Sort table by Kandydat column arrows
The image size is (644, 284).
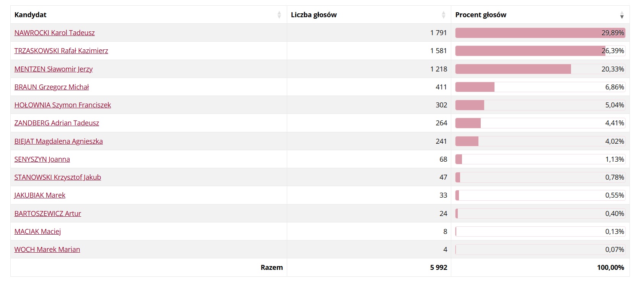[279, 15]
